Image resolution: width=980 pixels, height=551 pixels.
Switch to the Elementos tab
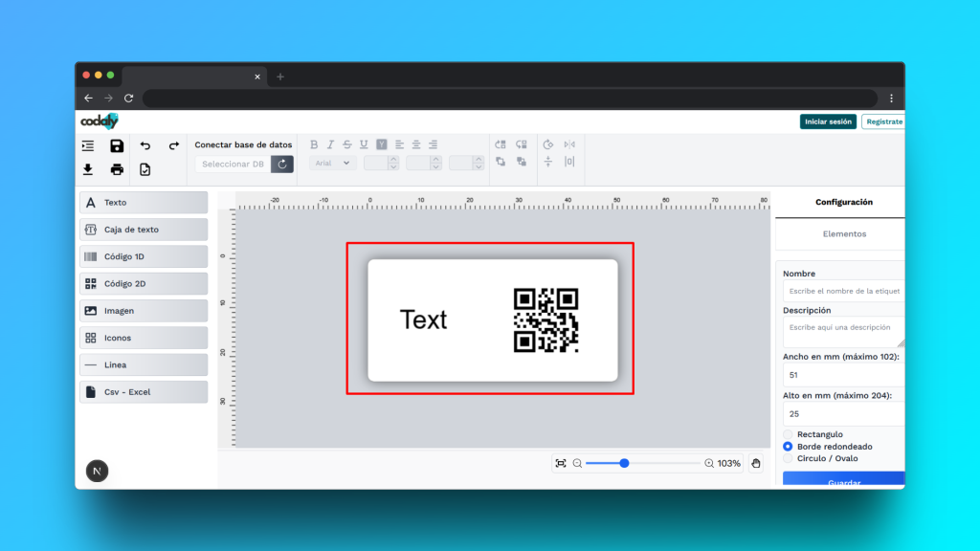click(x=844, y=233)
